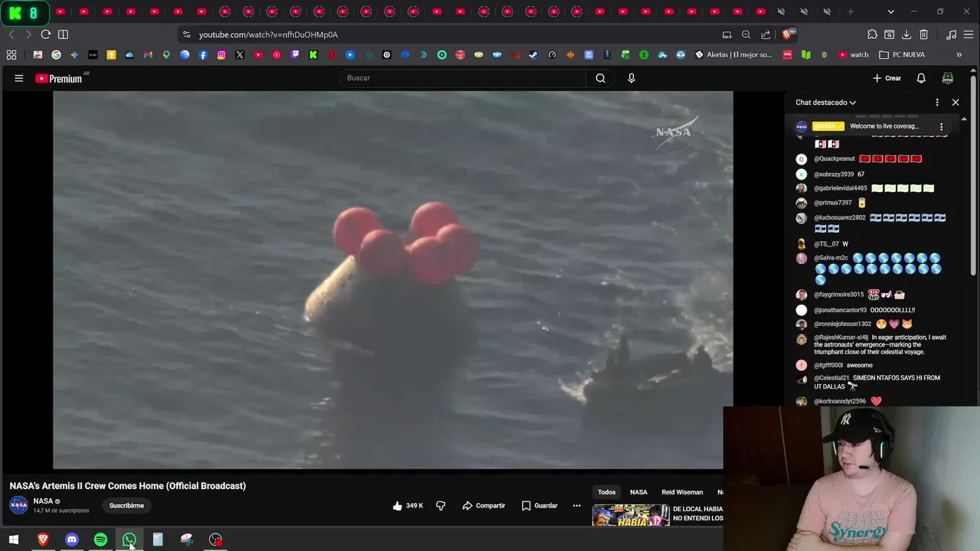Expand the browser tab search chevron
The height and width of the screenshot is (551, 980).
[890, 11]
